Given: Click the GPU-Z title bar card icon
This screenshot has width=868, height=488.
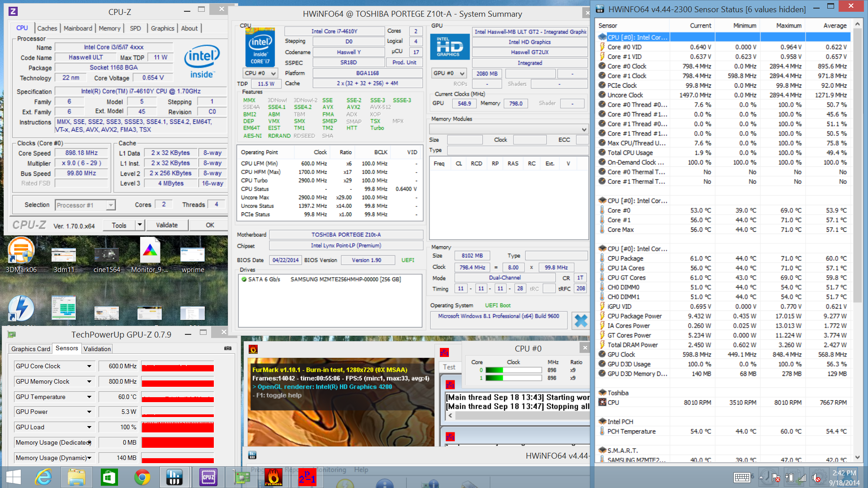Looking at the screenshot, I should pyautogui.click(x=12, y=334).
